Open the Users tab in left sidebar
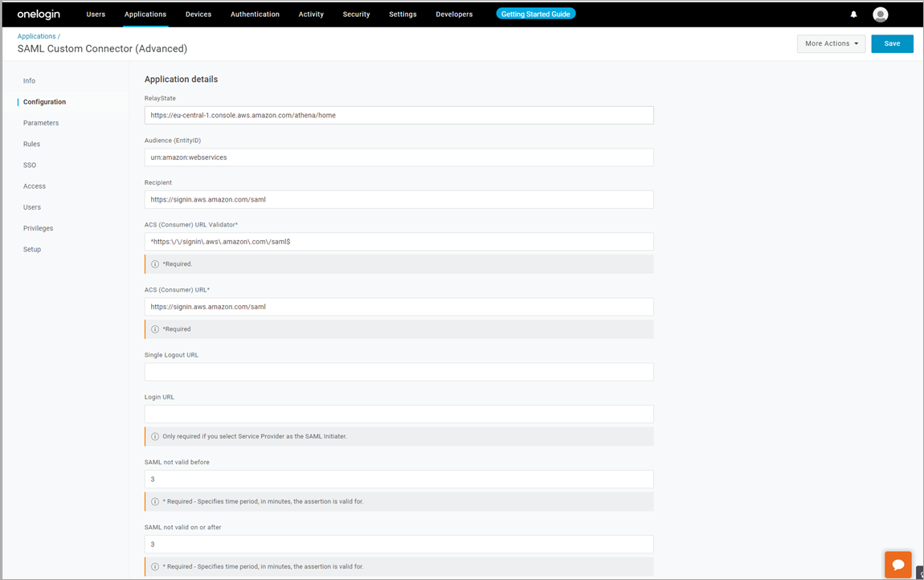 [32, 207]
